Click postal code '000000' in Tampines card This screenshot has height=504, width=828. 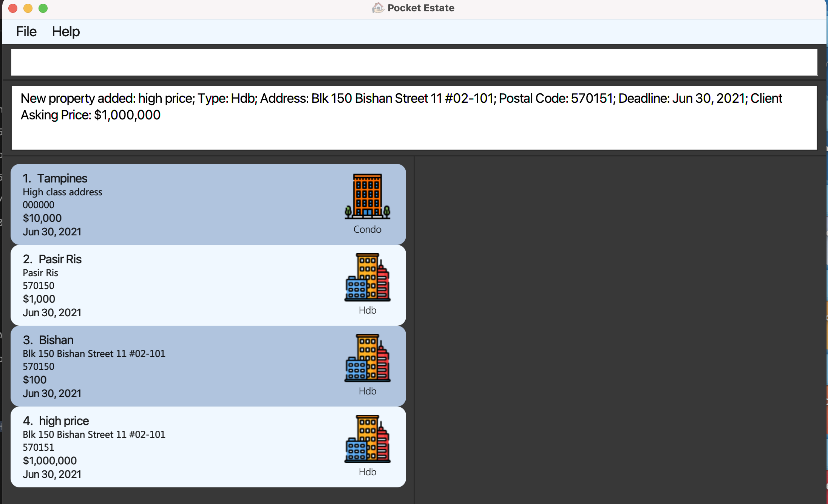tap(39, 205)
